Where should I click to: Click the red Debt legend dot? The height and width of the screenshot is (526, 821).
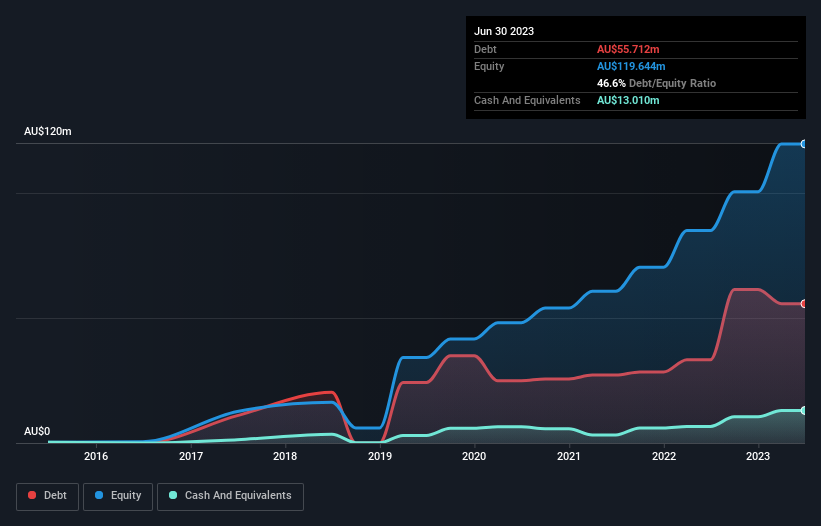(32, 495)
